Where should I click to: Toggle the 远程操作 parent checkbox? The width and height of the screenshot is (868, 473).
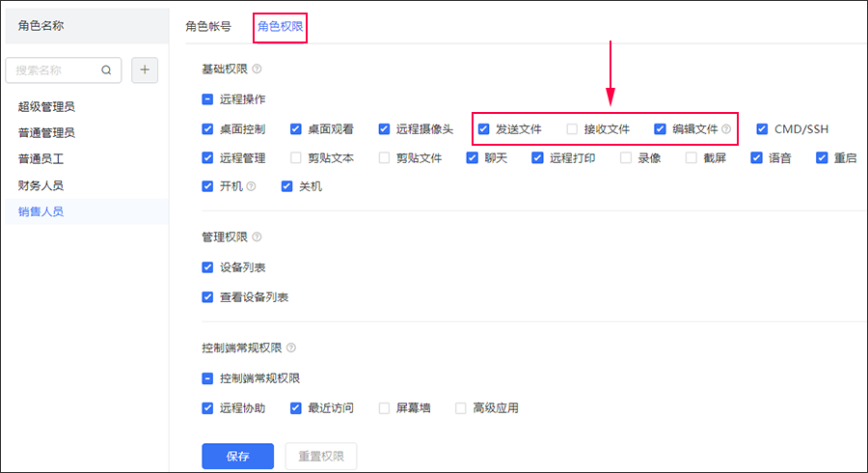click(207, 98)
